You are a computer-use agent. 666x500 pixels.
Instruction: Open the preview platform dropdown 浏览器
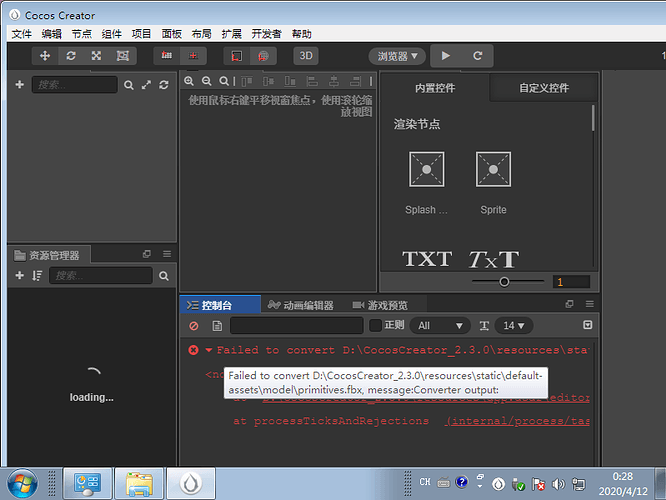tap(397, 56)
